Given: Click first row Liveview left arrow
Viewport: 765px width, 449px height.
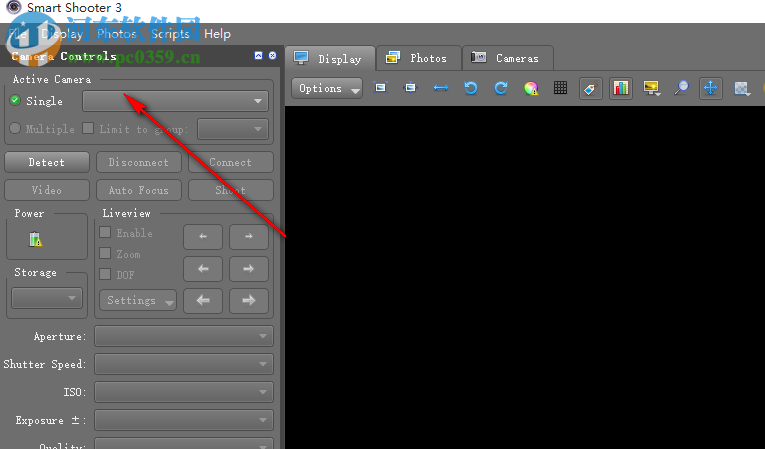Looking at the screenshot, I should pos(203,236).
